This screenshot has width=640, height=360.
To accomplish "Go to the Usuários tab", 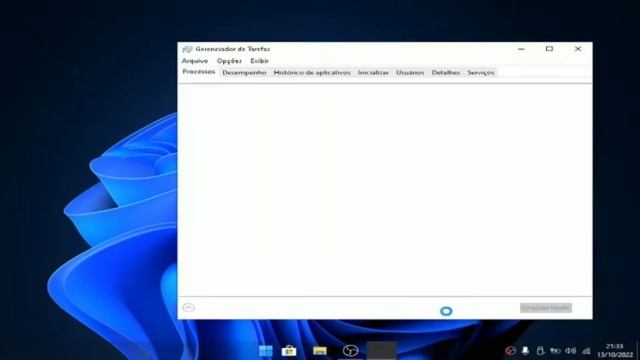I will point(410,73).
